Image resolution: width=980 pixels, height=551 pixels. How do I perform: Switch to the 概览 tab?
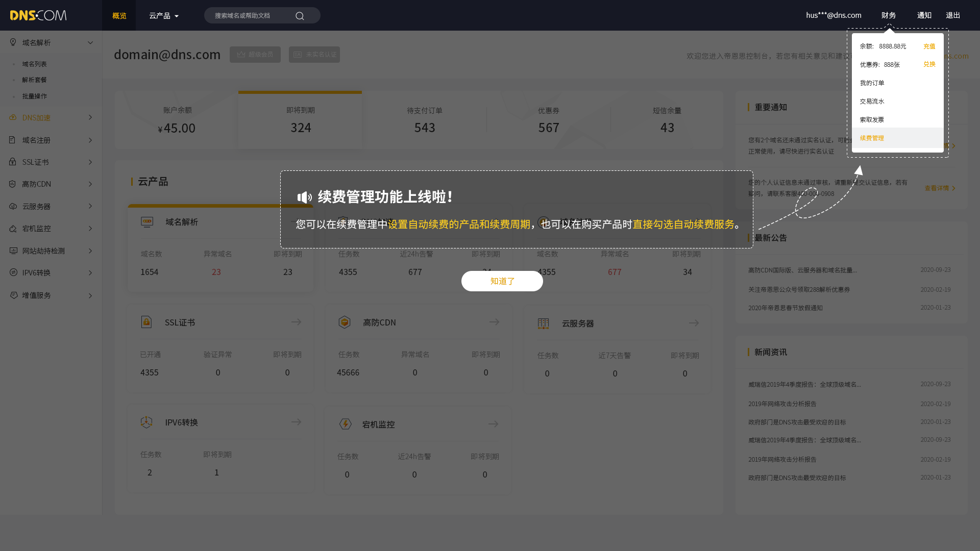point(119,16)
